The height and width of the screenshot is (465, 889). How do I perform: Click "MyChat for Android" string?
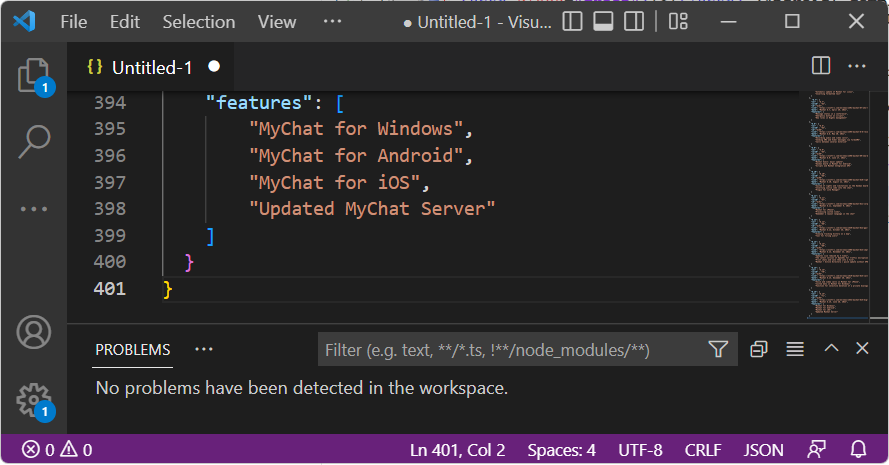click(356, 155)
